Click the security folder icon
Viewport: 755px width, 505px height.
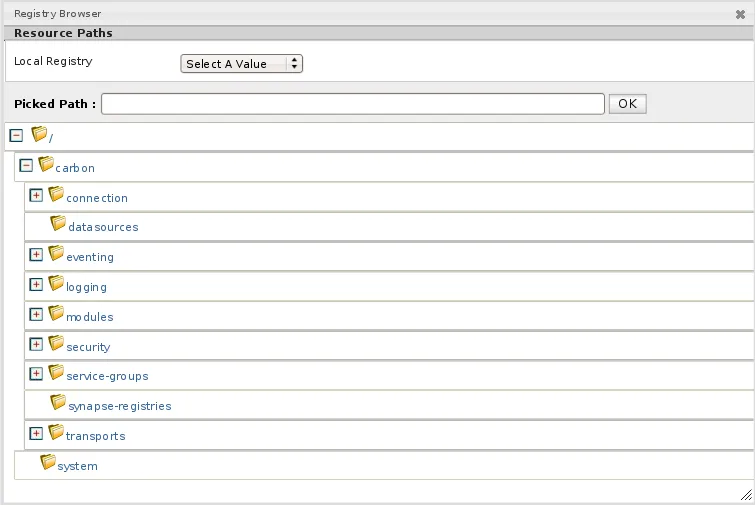point(56,343)
